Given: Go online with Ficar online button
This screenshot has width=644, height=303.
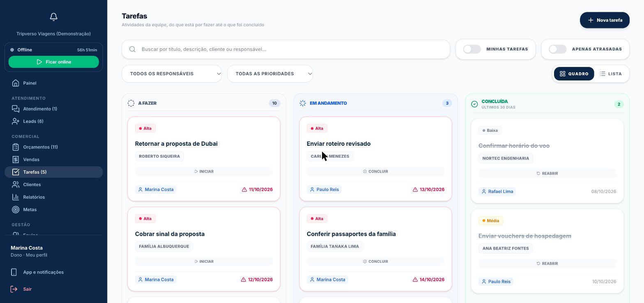Looking at the screenshot, I should [x=54, y=62].
